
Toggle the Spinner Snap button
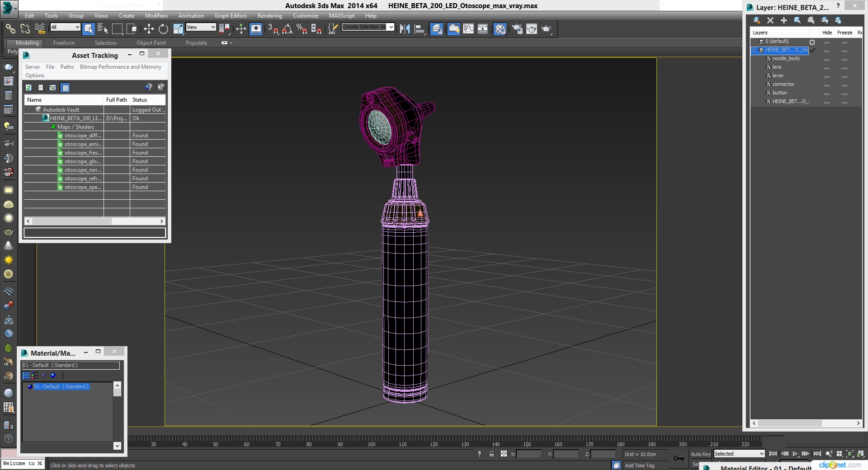pos(316,29)
